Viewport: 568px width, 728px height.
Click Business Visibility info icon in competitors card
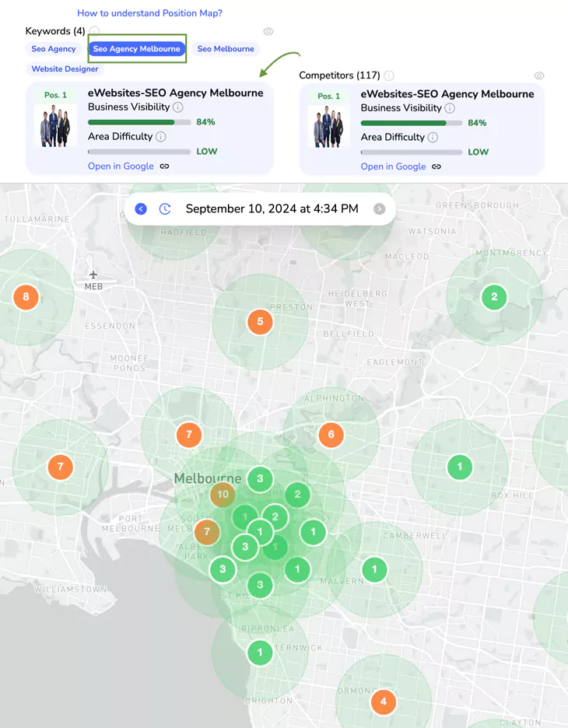(x=450, y=108)
